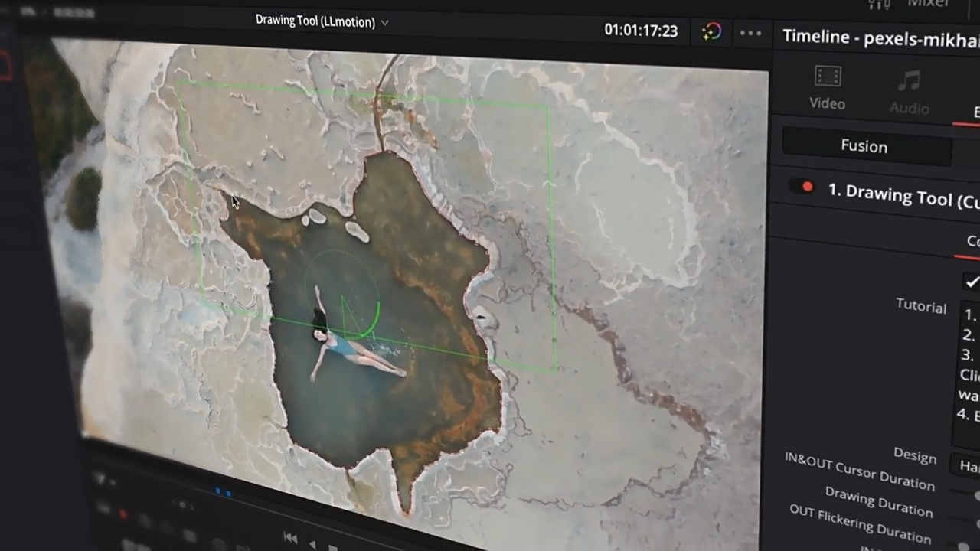Open the three-dots viewer options menu

750,33
